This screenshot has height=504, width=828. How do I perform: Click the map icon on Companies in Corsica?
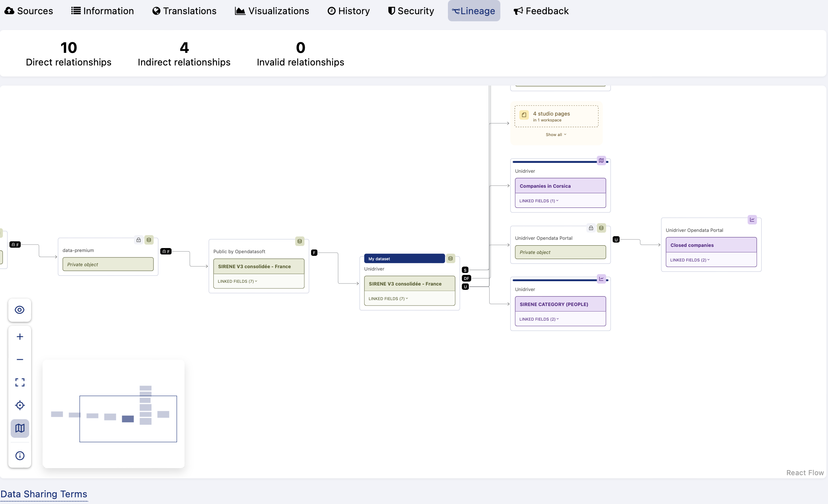click(601, 161)
